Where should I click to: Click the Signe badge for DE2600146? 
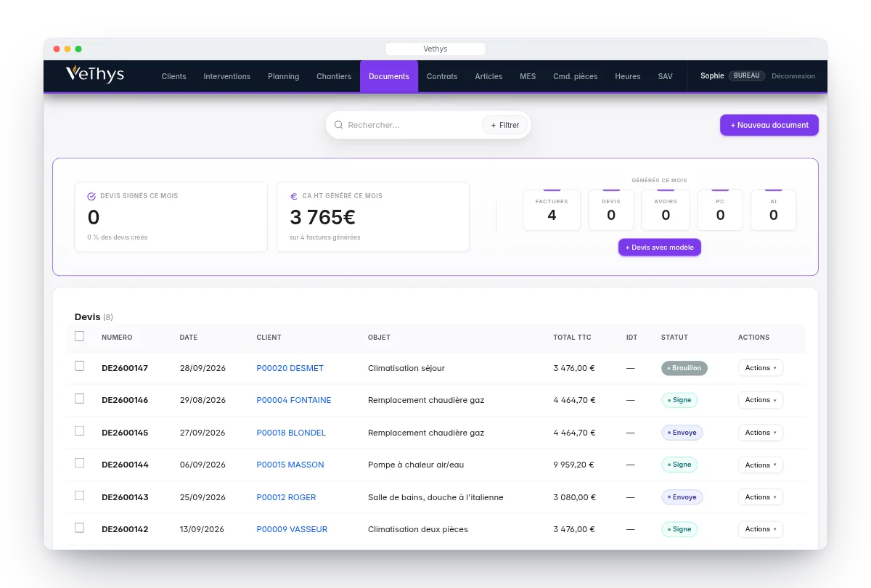(679, 400)
